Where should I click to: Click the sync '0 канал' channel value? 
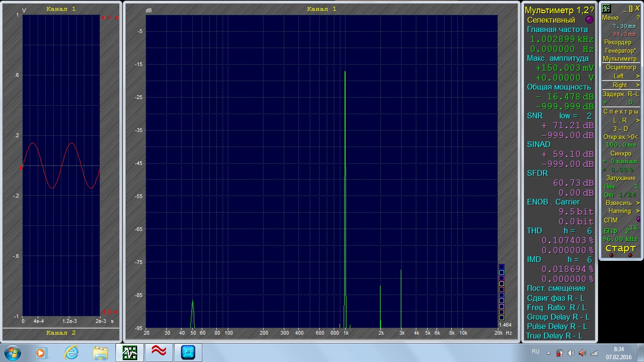[x=620, y=161]
